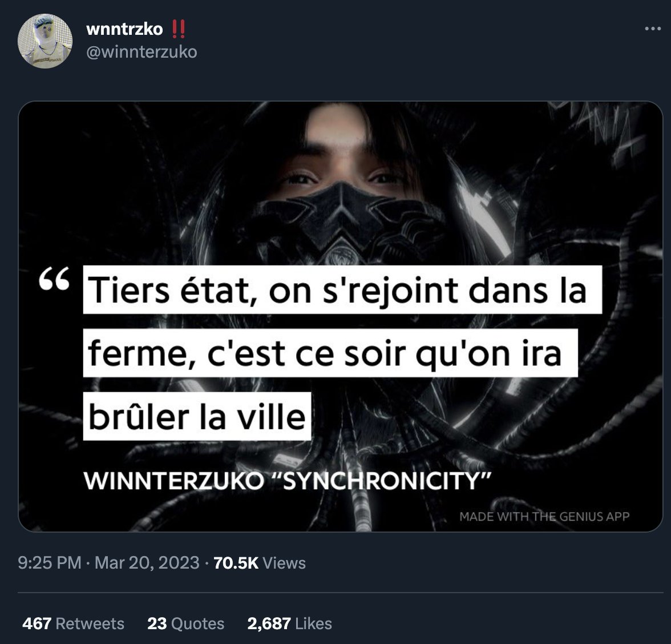The image size is (671, 644).
Task: Click the red double exclamation emoji
Action: 178,29
